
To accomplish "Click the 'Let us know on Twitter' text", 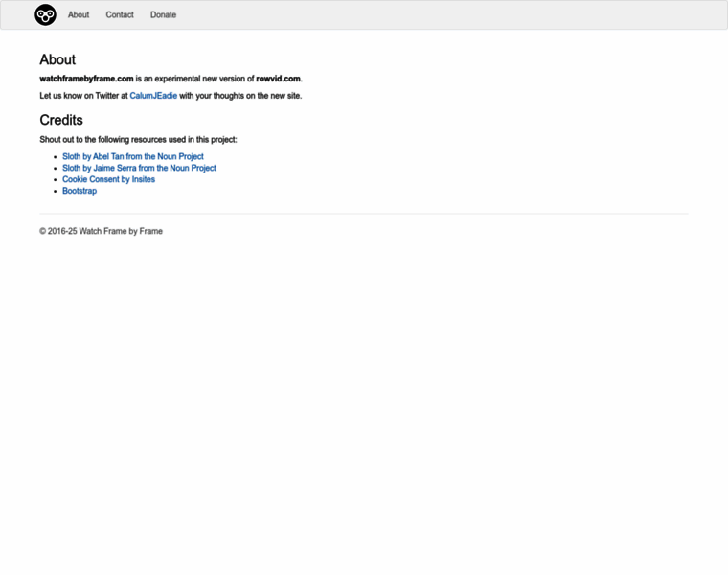I will [x=83, y=96].
